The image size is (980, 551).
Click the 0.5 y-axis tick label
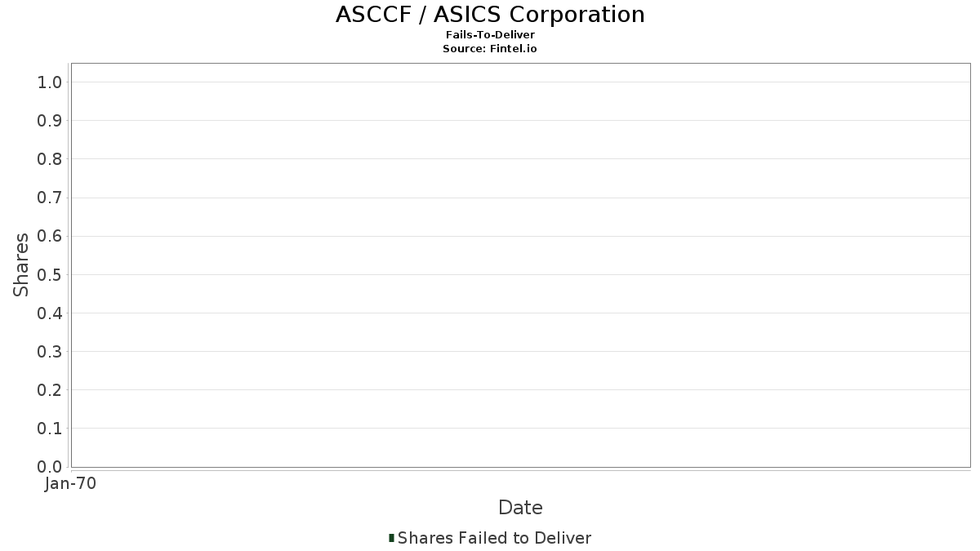pos(50,274)
